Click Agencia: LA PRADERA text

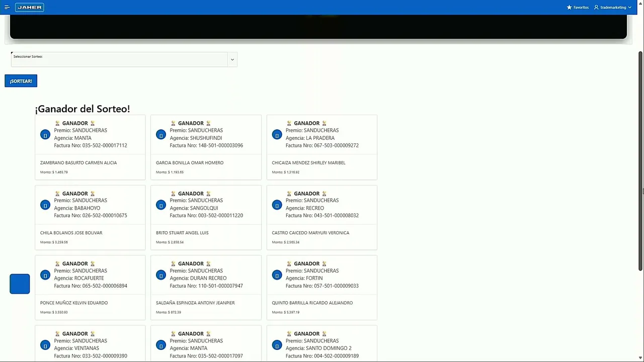[x=310, y=138]
